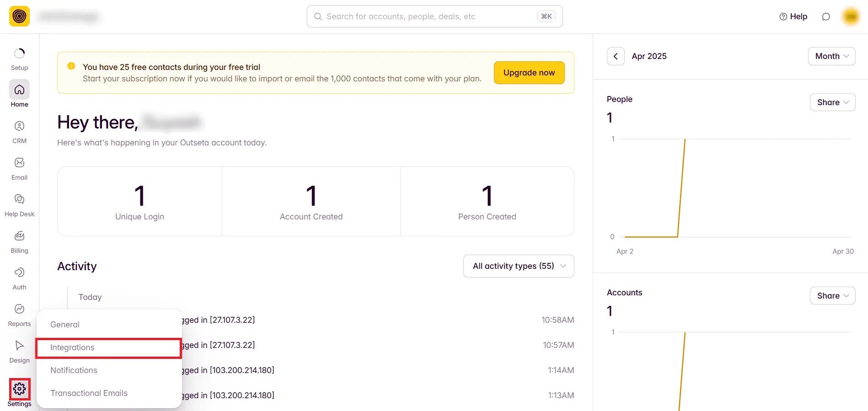This screenshot has width=868, height=411.
Task: Select Integrations from the settings menu
Action: (109, 348)
